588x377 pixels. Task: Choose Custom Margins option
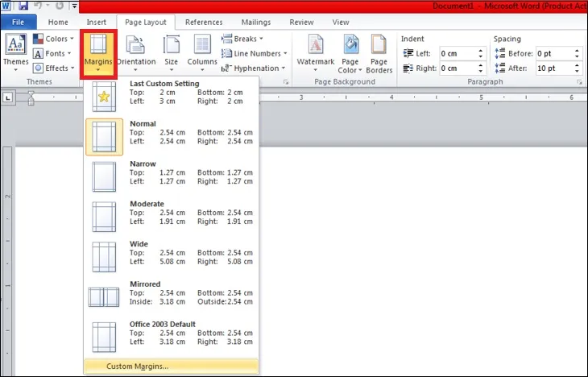click(138, 367)
